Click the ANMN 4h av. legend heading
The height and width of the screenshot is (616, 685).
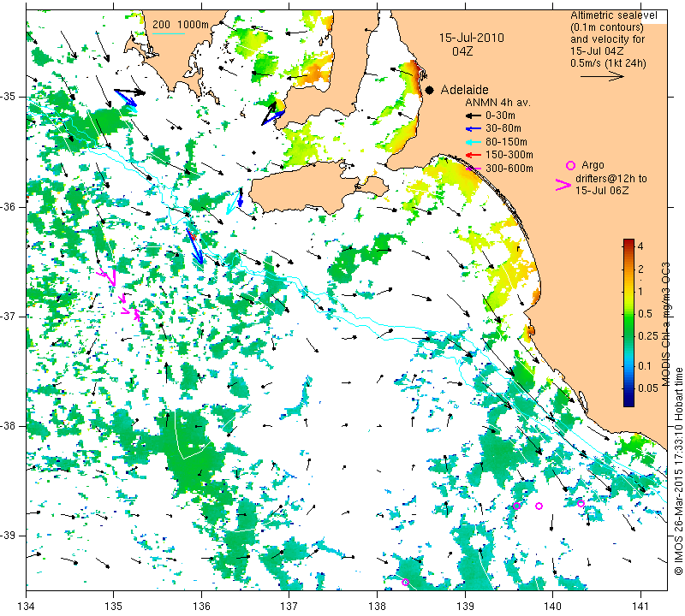(497, 103)
